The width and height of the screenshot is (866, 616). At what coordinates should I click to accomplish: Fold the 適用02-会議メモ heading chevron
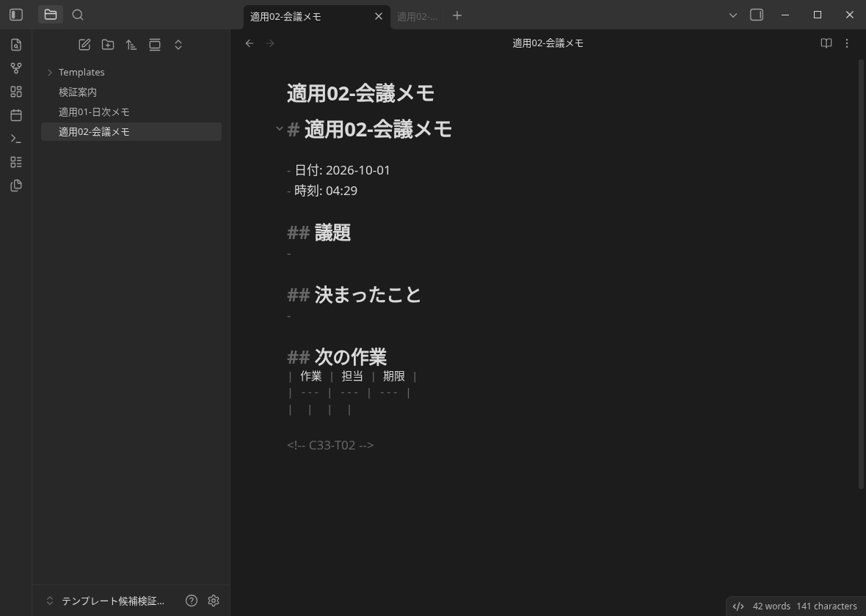point(279,129)
